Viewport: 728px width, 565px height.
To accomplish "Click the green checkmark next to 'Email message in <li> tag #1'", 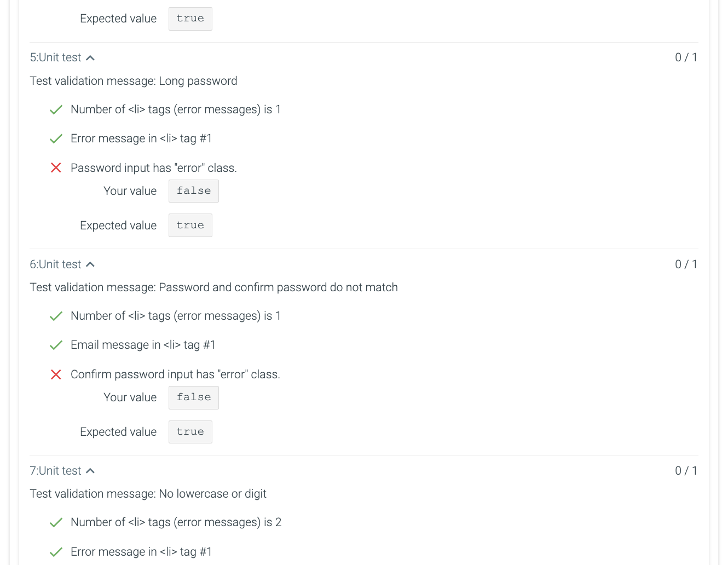I will [56, 345].
